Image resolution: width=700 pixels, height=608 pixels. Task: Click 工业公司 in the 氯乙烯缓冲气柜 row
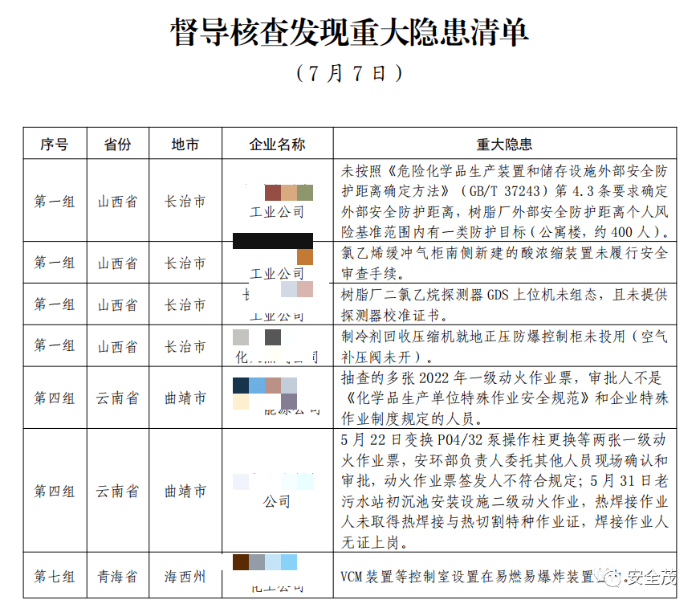[277, 273]
